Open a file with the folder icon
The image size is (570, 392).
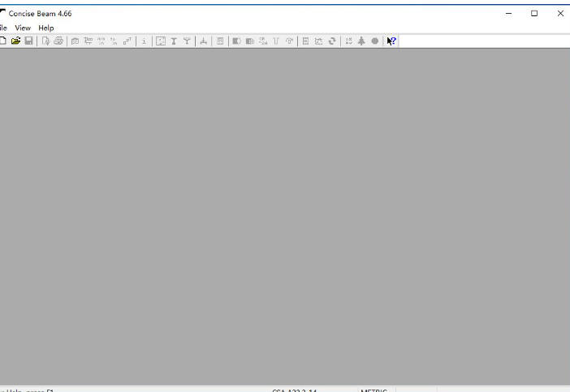15,41
